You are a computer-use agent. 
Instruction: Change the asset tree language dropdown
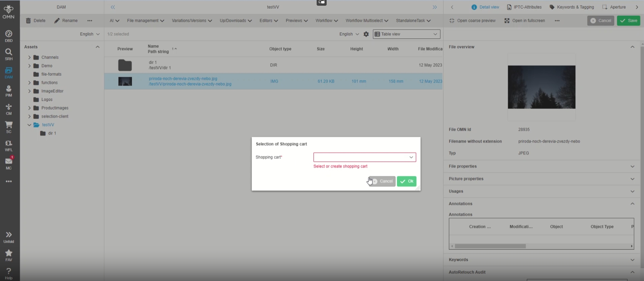(x=90, y=34)
